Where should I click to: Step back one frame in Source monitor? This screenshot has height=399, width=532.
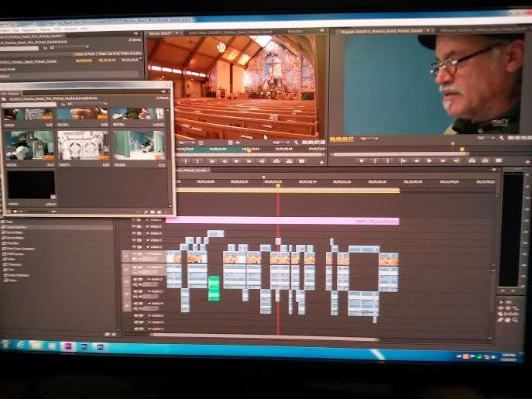[225, 162]
